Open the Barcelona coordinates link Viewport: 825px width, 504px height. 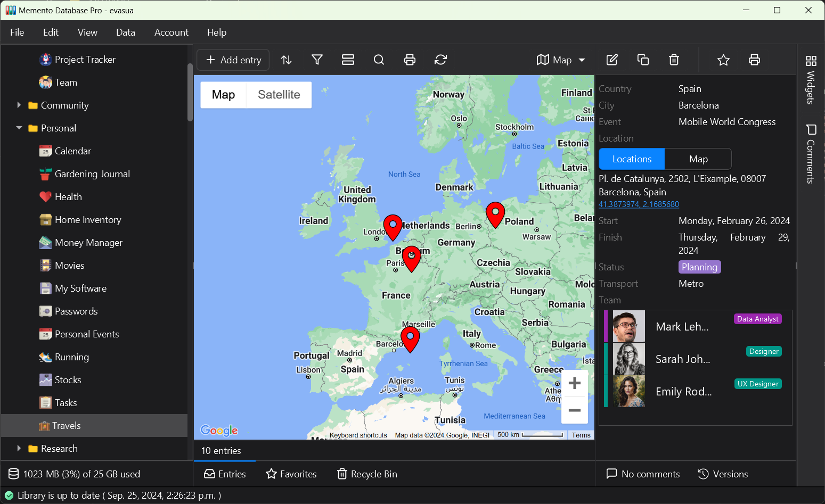click(x=639, y=204)
